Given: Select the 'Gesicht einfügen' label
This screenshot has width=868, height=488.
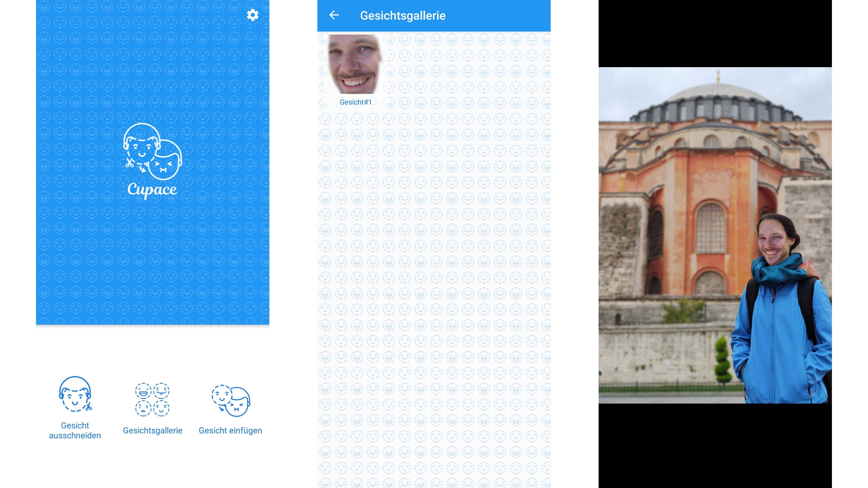Looking at the screenshot, I should pyautogui.click(x=230, y=430).
